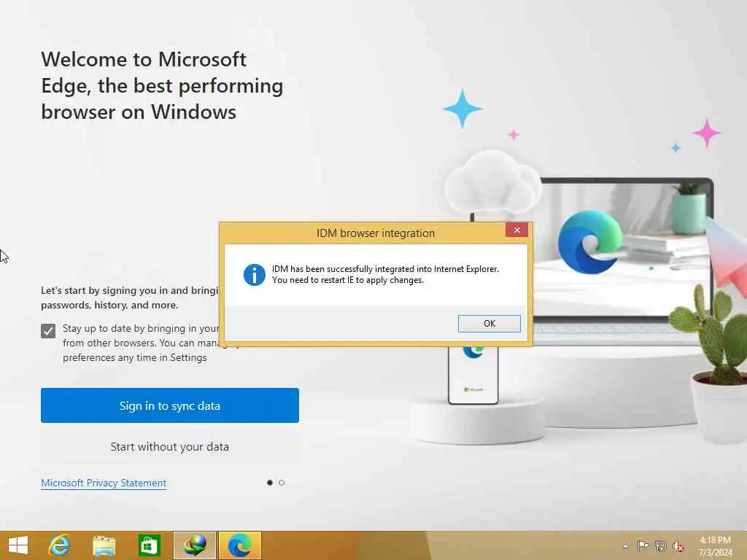
Task: Confirm the IDM dialog with OK
Action: [x=489, y=323]
